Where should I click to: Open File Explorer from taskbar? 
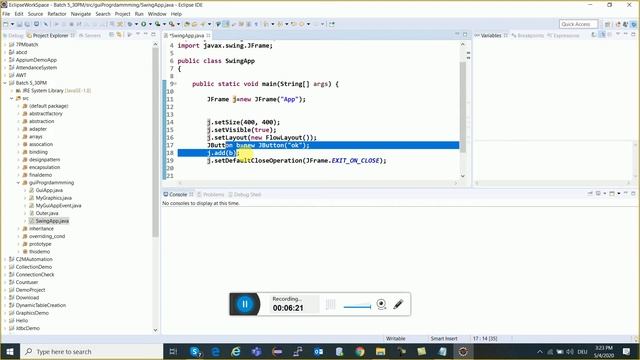coord(380,351)
